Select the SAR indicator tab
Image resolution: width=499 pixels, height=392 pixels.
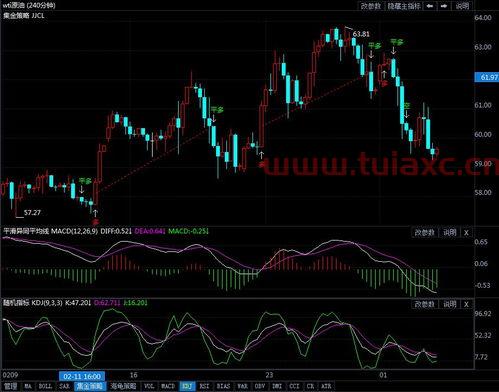(64, 386)
